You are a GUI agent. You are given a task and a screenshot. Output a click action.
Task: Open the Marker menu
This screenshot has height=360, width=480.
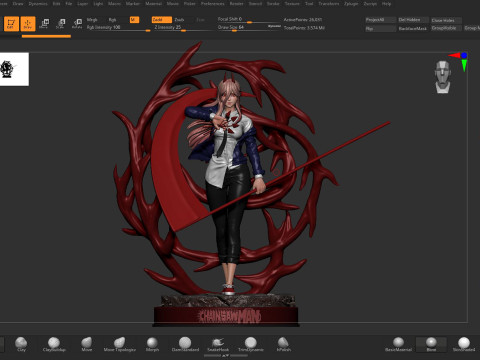[133, 4]
